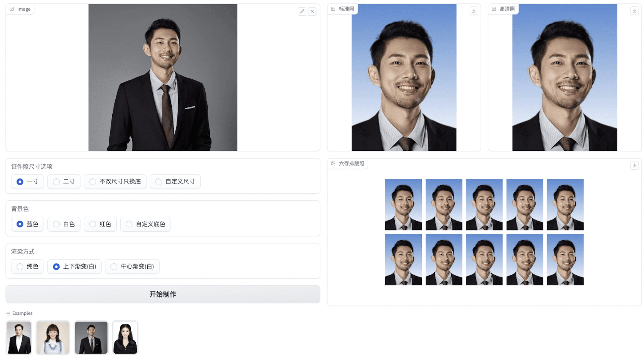Set background color to 红色

coord(100,224)
